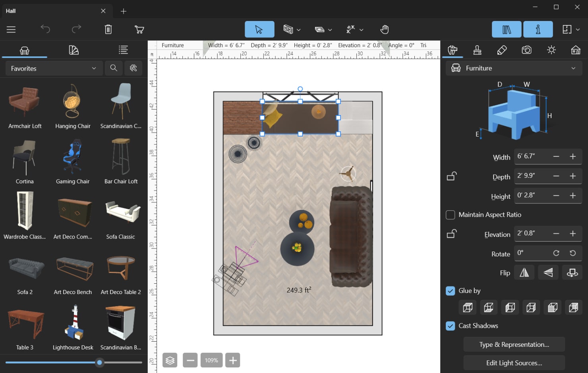Open the Light properties sun tab

[x=551, y=50]
